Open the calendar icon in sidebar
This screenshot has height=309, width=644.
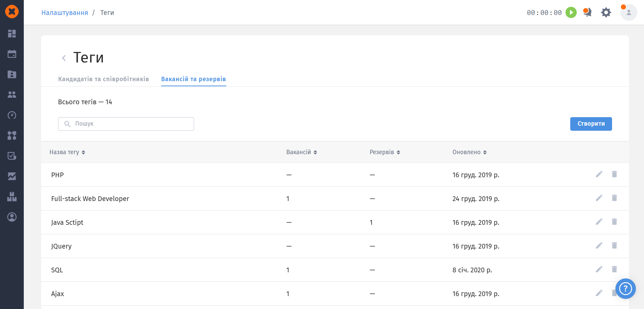pos(12,54)
